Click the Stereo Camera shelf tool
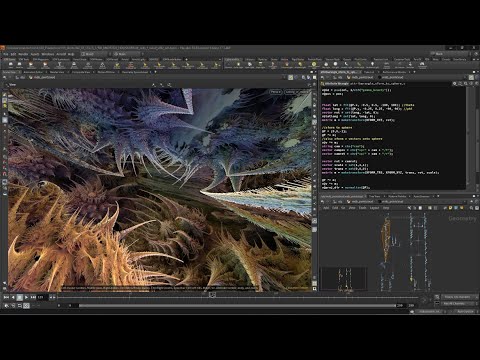480x360 pixels. coord(386,65)
